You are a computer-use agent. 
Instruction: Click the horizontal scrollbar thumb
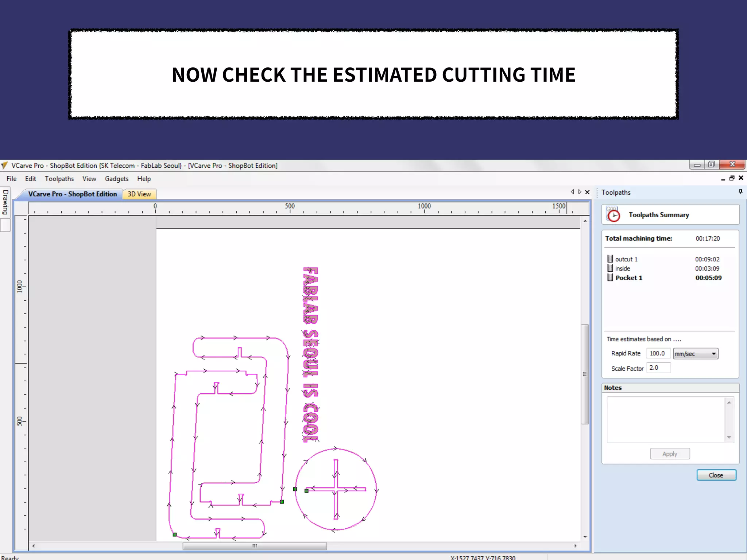click(x=255, y=546)
